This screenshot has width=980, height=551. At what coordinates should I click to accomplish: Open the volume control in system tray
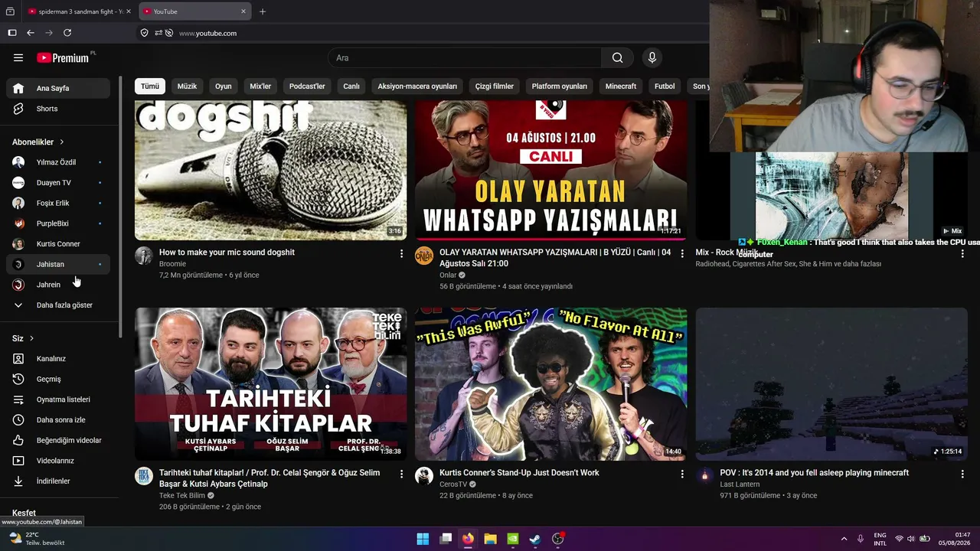[x=911, y=539]
